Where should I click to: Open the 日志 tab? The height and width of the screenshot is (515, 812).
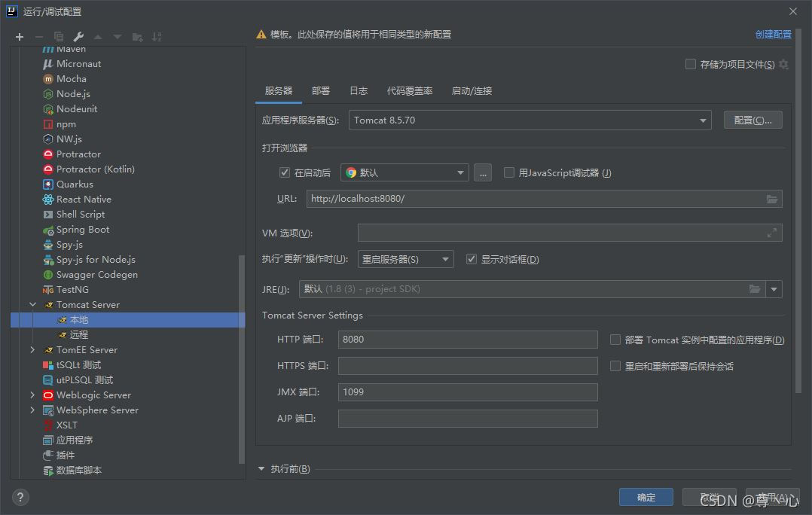point(359,90)
